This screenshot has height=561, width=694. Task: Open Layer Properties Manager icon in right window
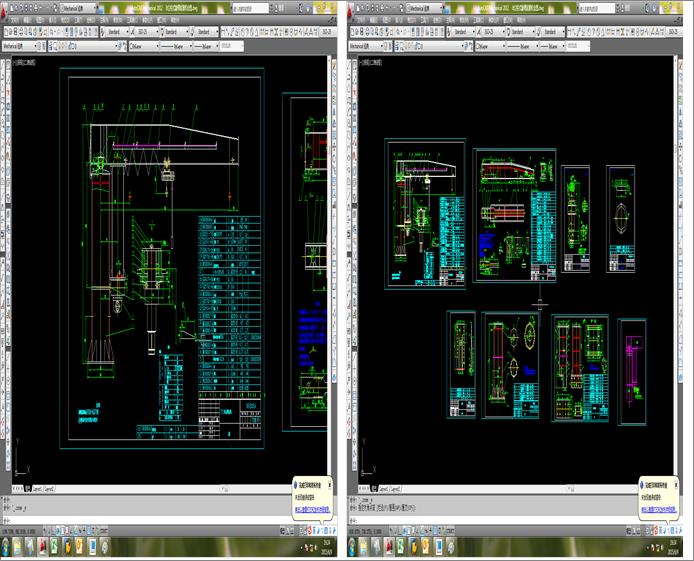click(x=397, y=46)
